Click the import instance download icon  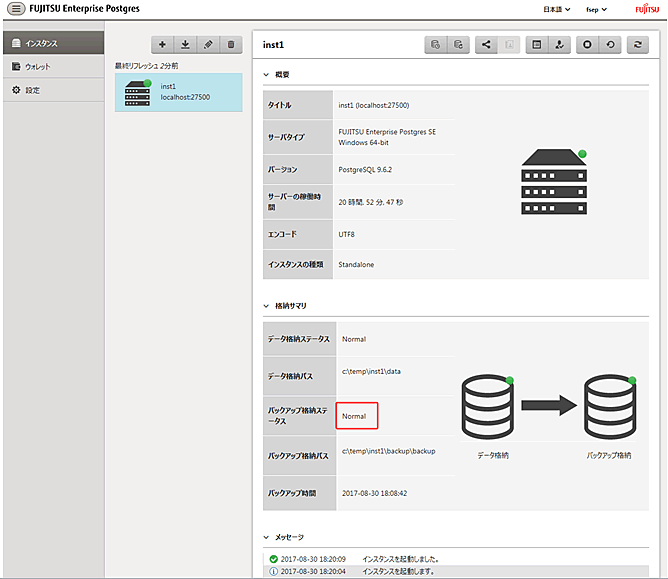tap(185, 45)
